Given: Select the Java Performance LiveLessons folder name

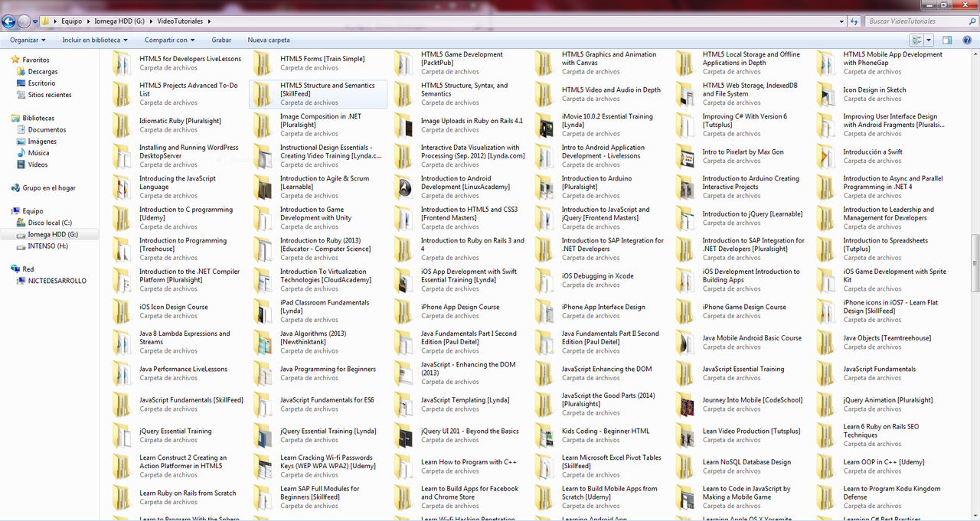Looking at the screenshot, I should [x=183, y=369].
